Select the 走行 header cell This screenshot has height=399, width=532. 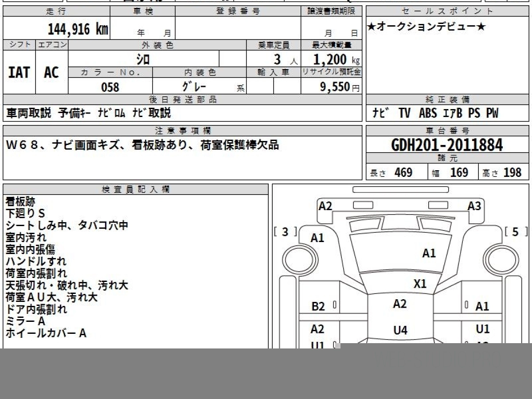[x=56, y=12]
